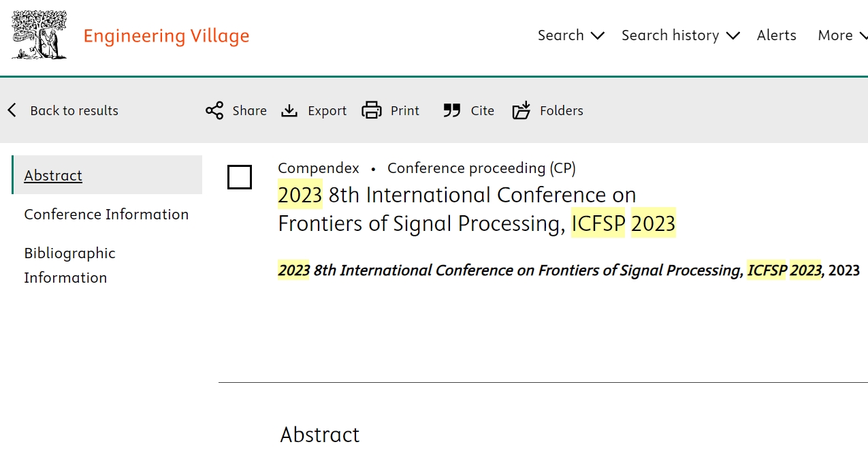The image size is (868, 453).
Task: Expand the More menu
Action: coord(841,35)
